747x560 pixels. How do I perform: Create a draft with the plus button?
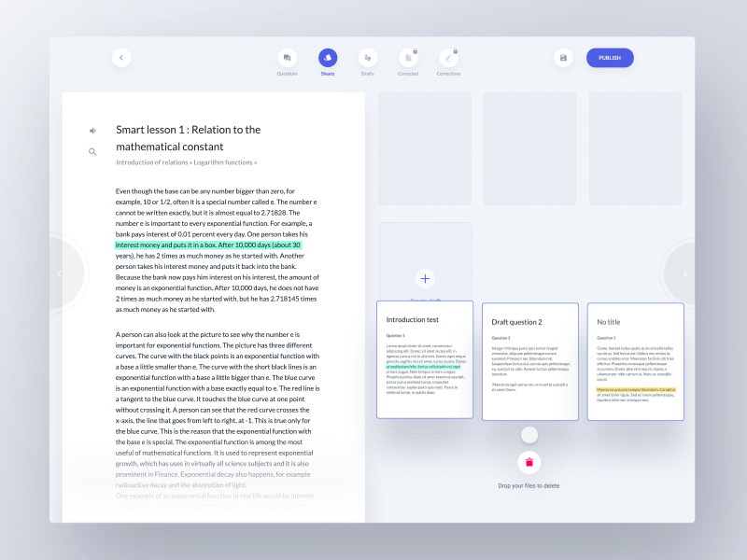click(425, 278)
